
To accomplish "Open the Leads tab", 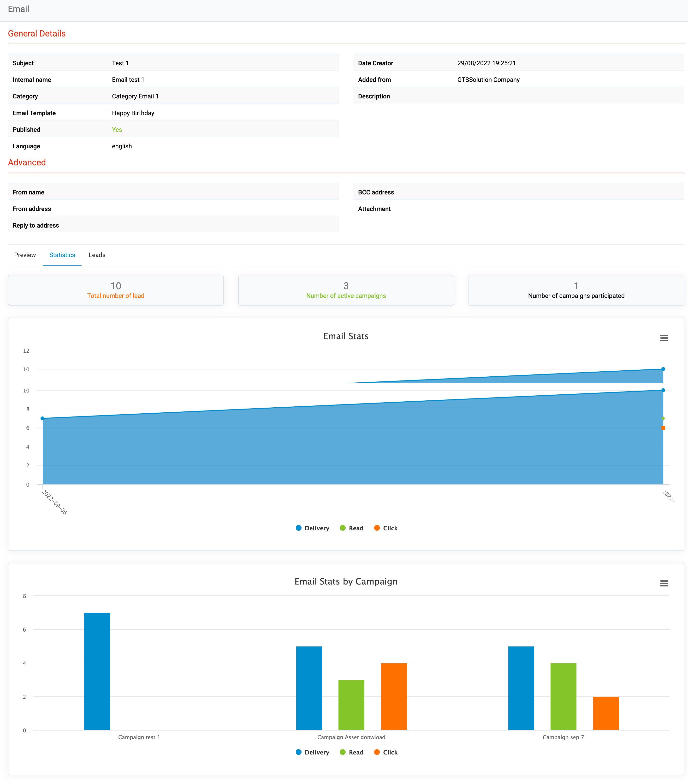I will [x=97, y=255].
